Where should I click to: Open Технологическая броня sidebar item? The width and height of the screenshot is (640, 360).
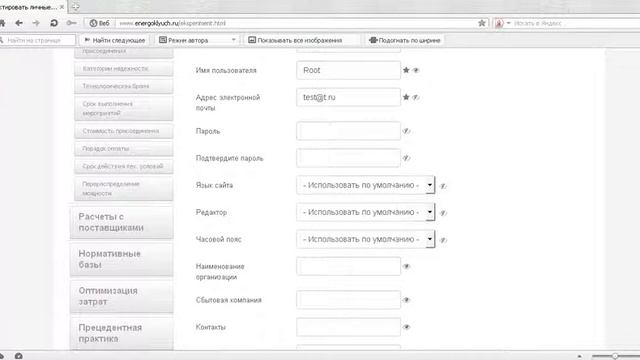point(124,86)
